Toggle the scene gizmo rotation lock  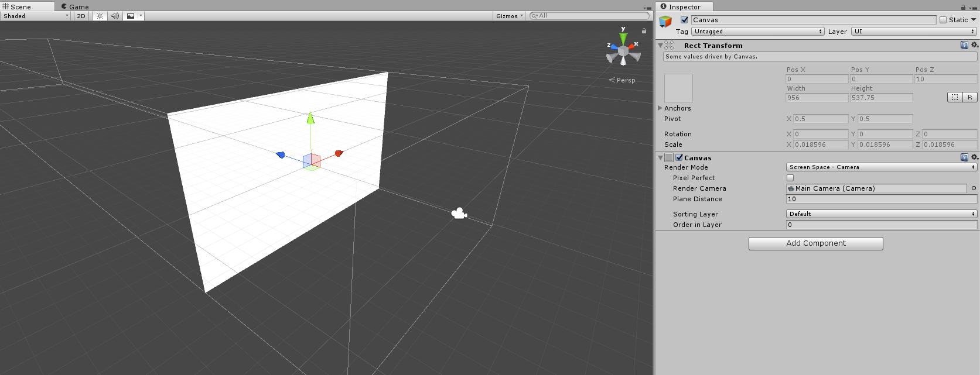point(644,30)
